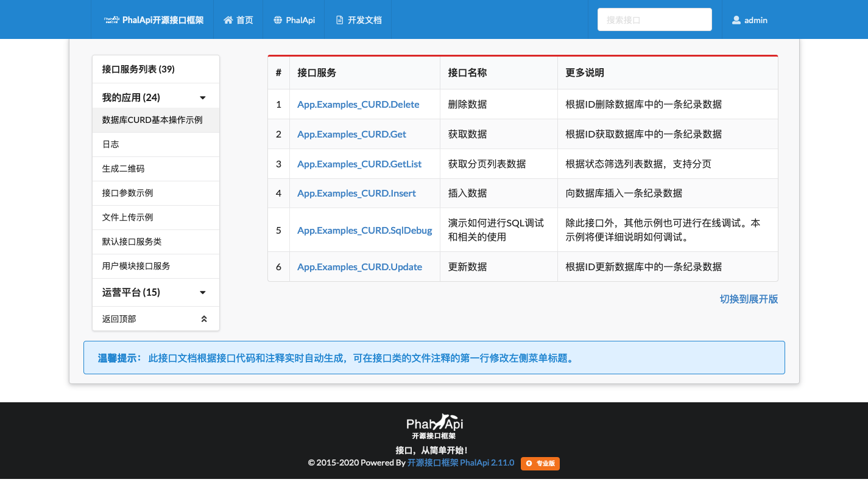Click the globe icon beside PhalApi
The height and width of the screenshot is (496, 868).
(278, 20)
